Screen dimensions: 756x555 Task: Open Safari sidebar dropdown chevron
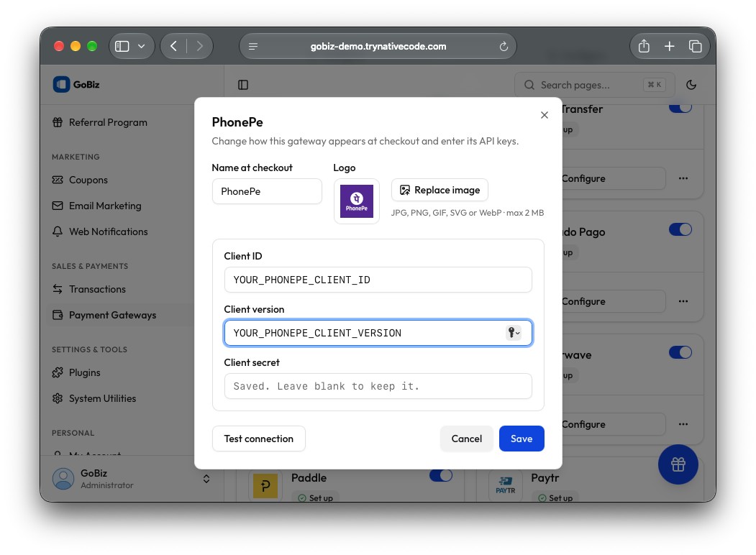pos(141,46)
